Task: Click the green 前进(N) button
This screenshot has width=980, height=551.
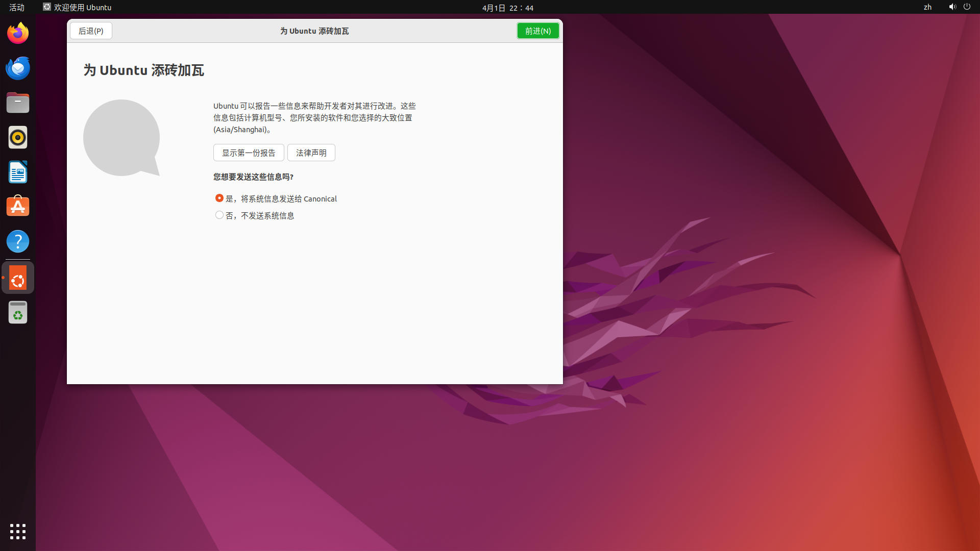Action: tap(537, 31)
